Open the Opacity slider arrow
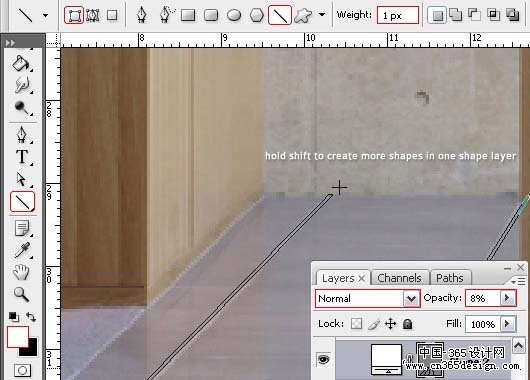Image resolution: width=530 pixels, height=380 pixels. tap(507, 298)
